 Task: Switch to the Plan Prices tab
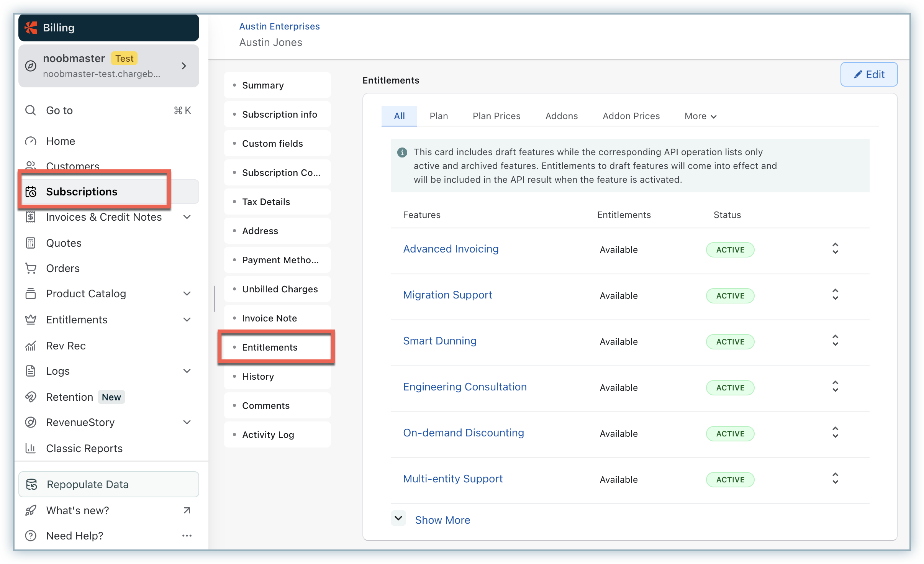pyautogui.click(x=496, y=116)
